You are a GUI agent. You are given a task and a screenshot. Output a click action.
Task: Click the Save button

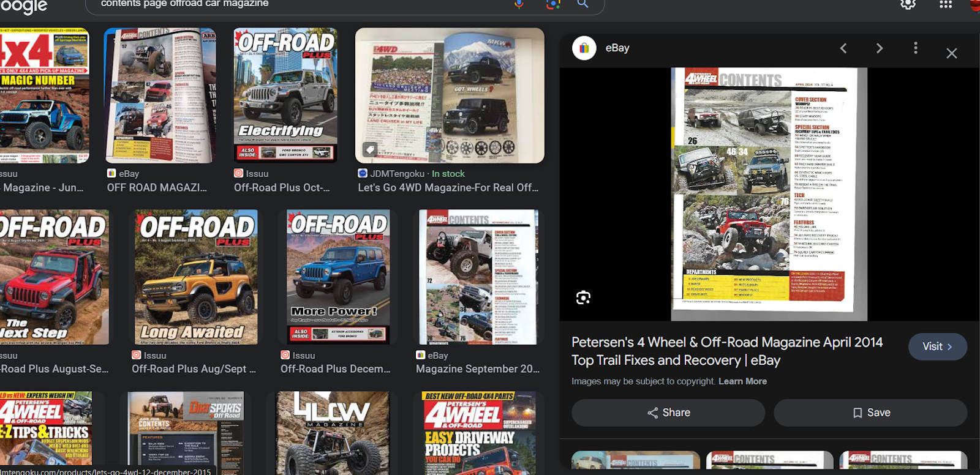click(x=870, y=413)
